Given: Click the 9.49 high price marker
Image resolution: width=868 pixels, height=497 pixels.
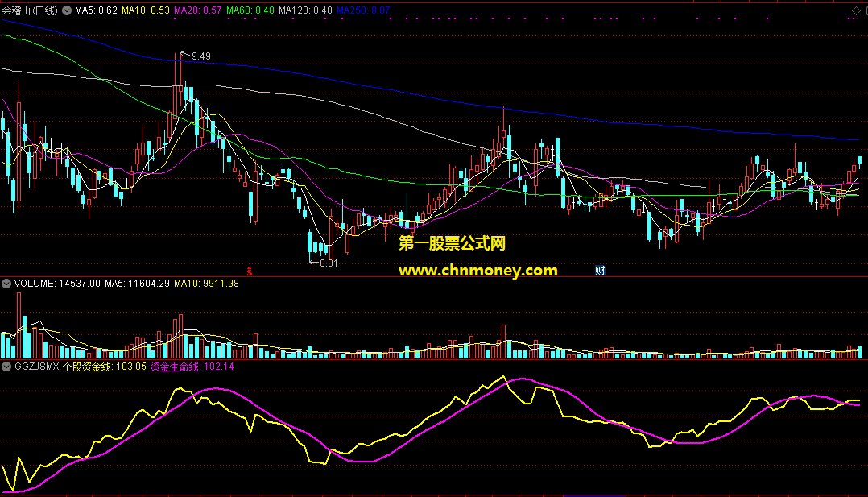Looking at the screenshot, I should click(x=201, y=56).
